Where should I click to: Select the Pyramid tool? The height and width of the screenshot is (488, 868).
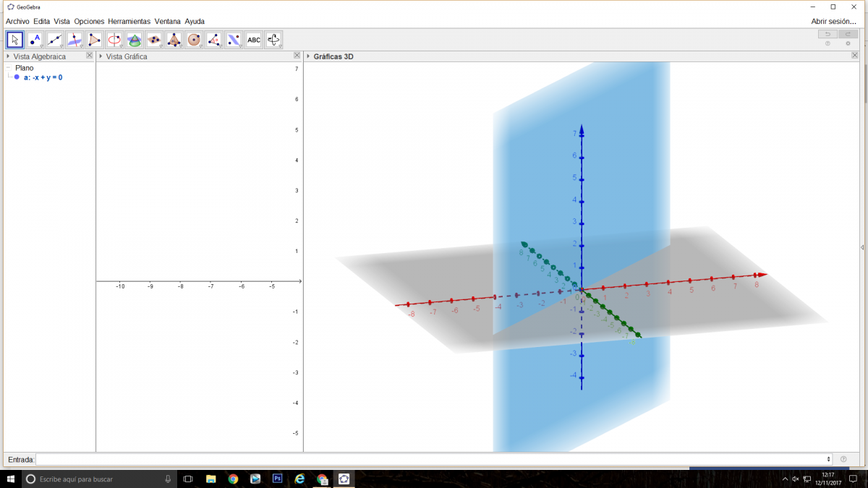tap(174, 40)
